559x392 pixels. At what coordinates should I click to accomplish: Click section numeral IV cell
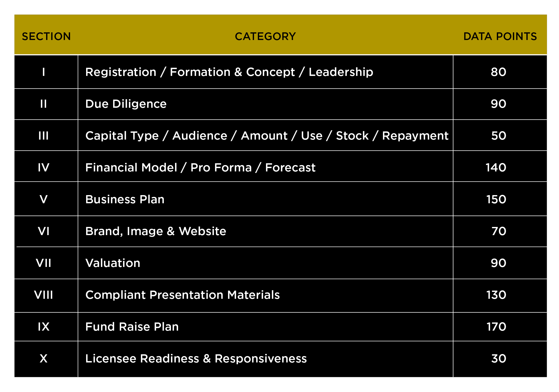tap(46, 166)
